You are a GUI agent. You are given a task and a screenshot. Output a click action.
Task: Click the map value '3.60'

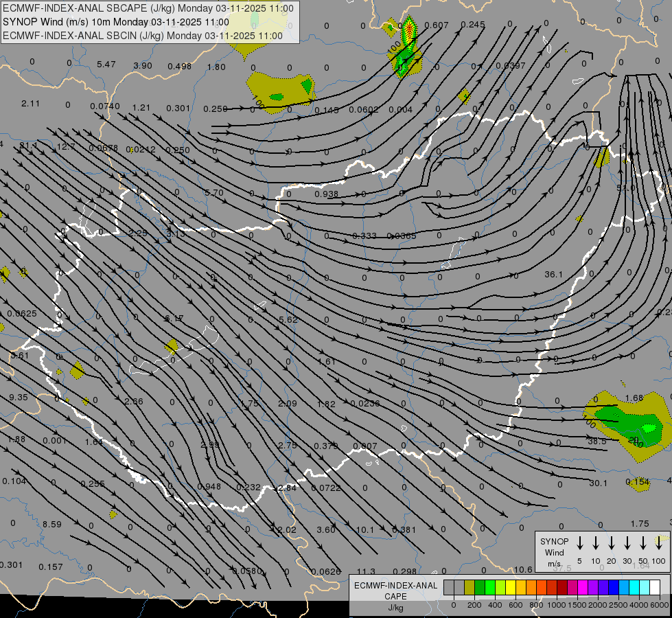326,529
